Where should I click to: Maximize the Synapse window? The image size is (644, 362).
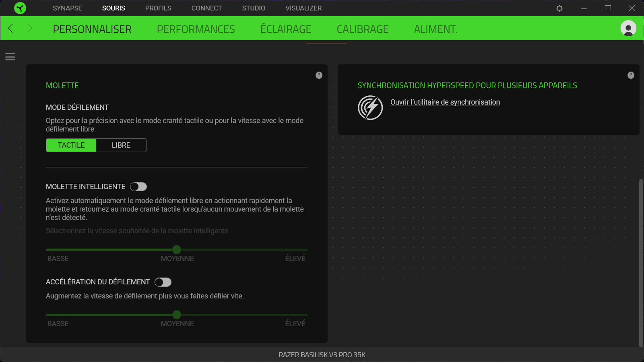click(608, 8)
